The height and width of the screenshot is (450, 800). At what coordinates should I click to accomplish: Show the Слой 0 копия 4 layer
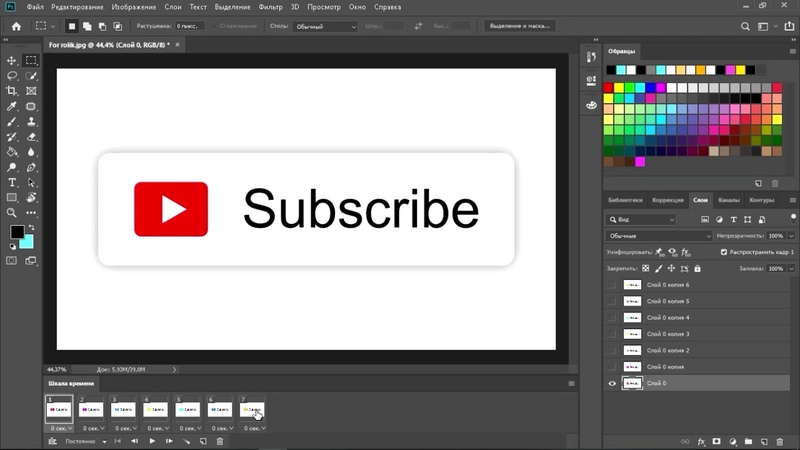pos(612,317)
